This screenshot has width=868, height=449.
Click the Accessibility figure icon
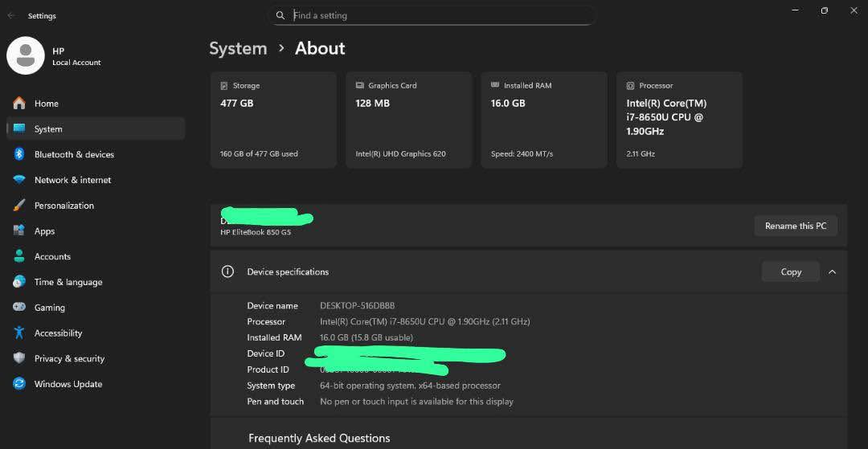click(19, 333)
